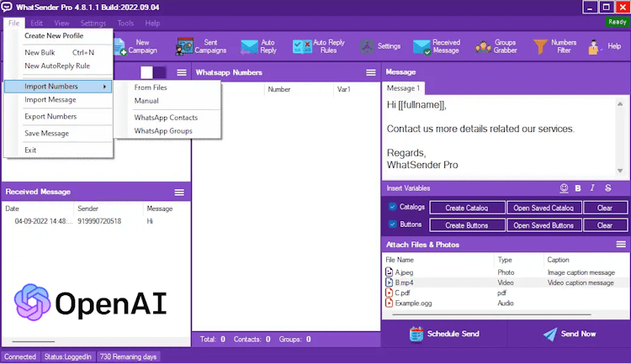This screenshot has height=364, width=631.
Task: Click the A.jpeg file icon
Action: click(389, 272)
